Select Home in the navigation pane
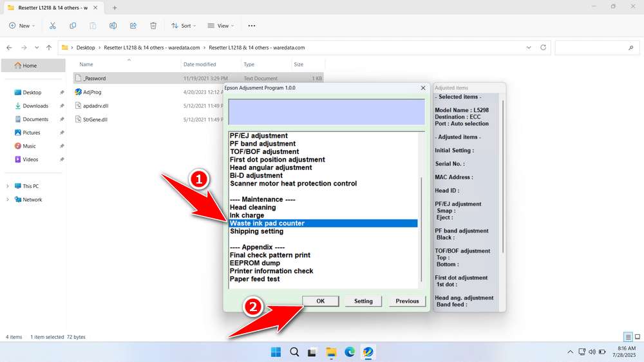 click(33, 65)
